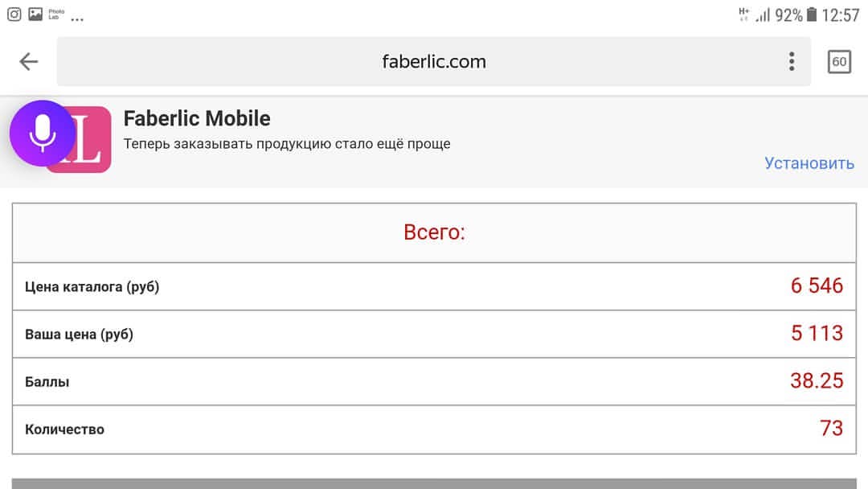This screenshot has width=868, height=489.
Task: Select the Количество row
Action: [x=435, y=429]
